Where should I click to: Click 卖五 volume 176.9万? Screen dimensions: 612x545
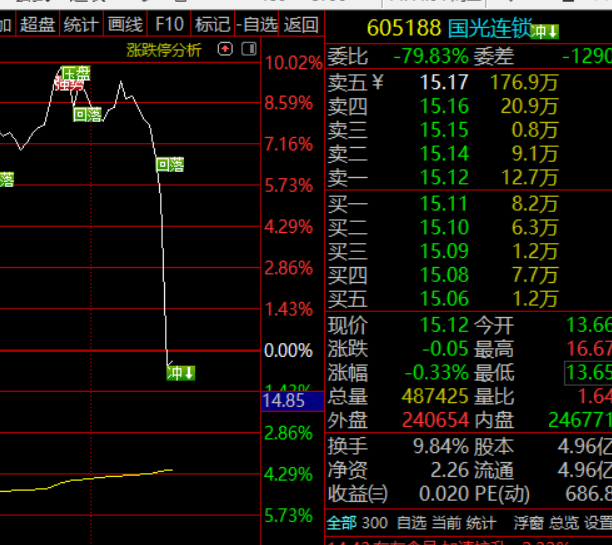pyautogui.click(x=524, y=82)
